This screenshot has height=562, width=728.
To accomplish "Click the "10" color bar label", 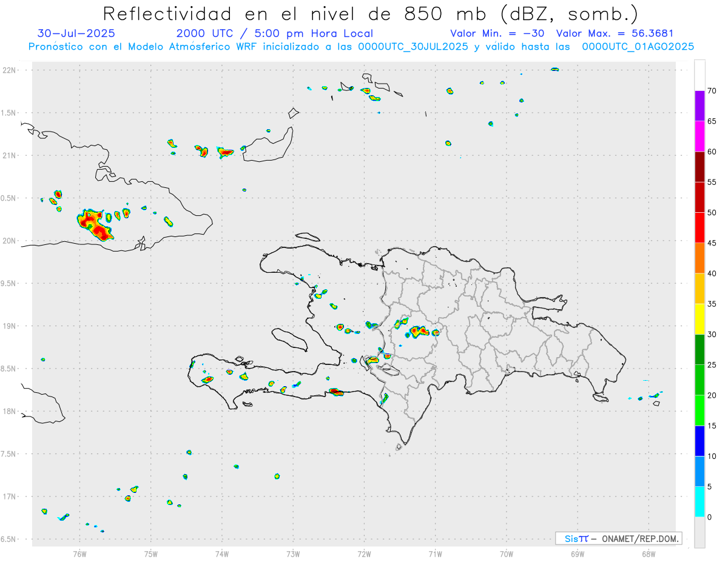I will coord(712,456).
